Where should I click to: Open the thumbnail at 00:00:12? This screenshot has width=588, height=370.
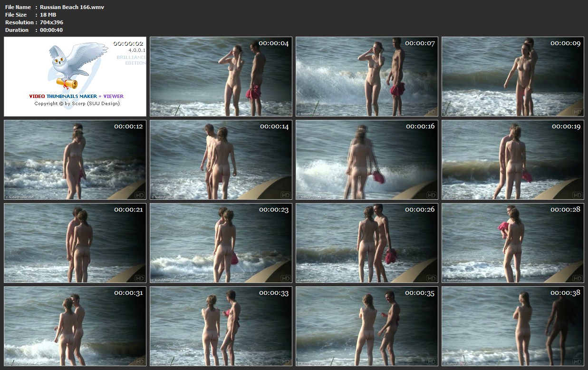[x=75, y=159]
